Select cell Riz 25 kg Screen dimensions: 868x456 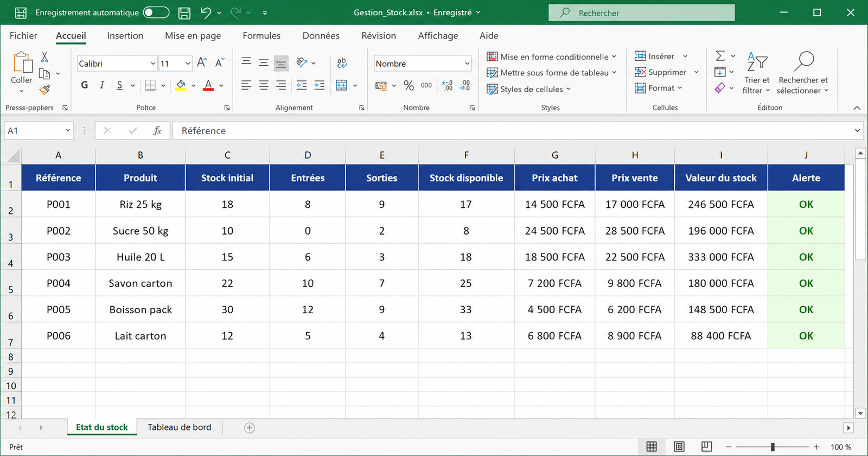coord(141,204)
